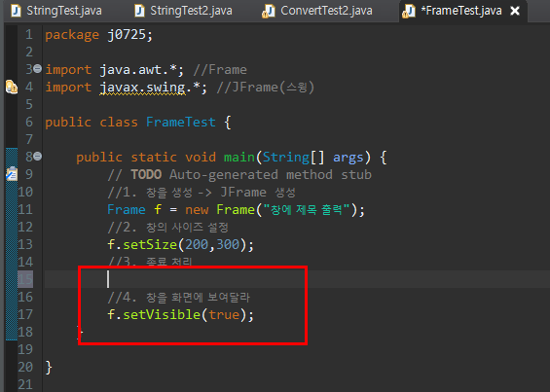Click the new keyword on line 11

point(197,210)
